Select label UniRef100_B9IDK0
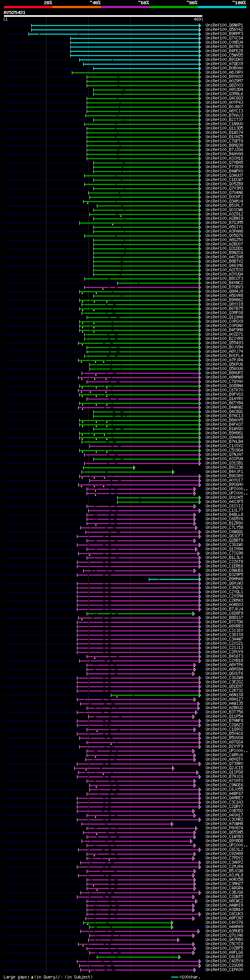Image resolution: width=250 pixels, height=980 pixels. point(224,60)
